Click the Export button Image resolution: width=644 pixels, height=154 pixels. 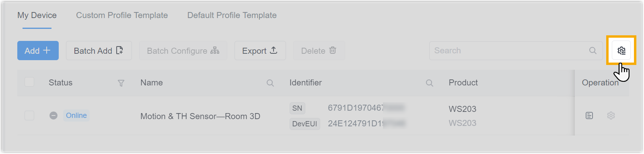coord(260,51)
